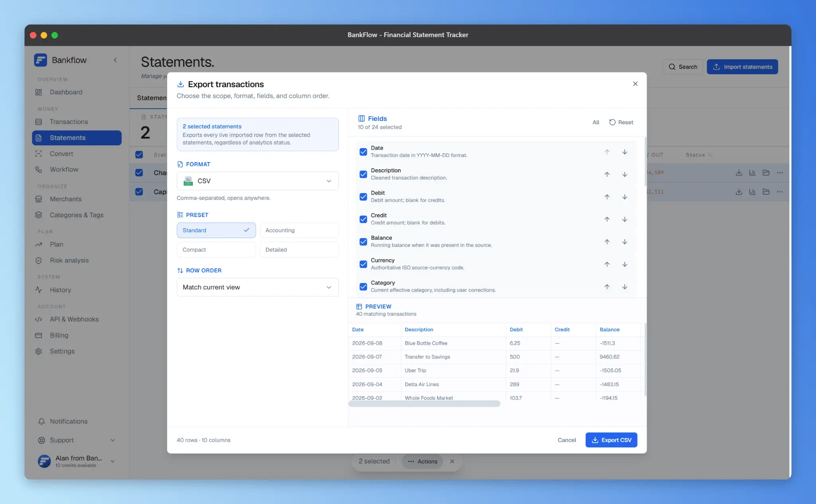
Task: Open the CSV format dropdown
Action: pyautogui.click(x=257, y=181)
